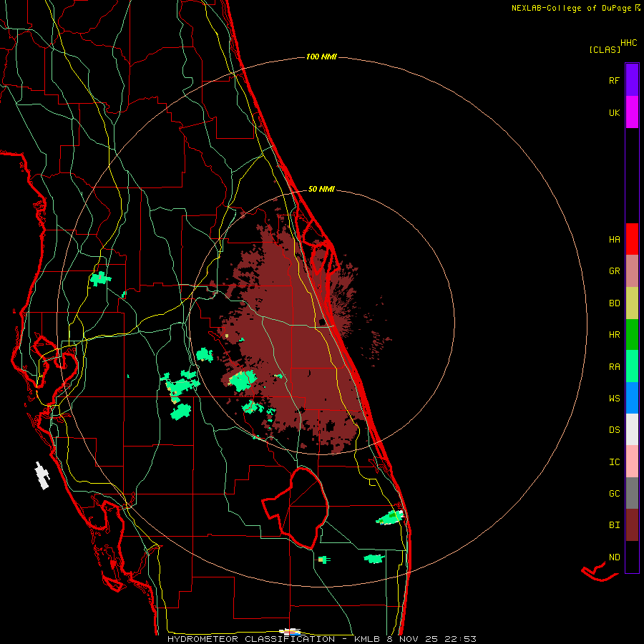This screenshot has height=644, width=644.
Task: Select the GR pink legend swatch
Action: point(632,270)
